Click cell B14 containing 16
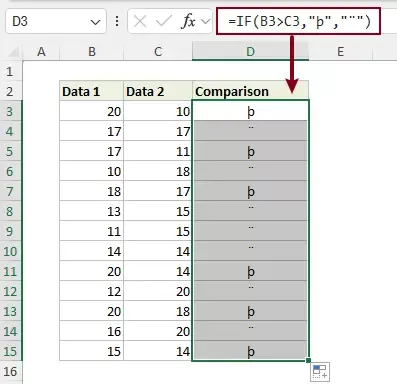The image size is (397, 384). click(x=92, y=331)
